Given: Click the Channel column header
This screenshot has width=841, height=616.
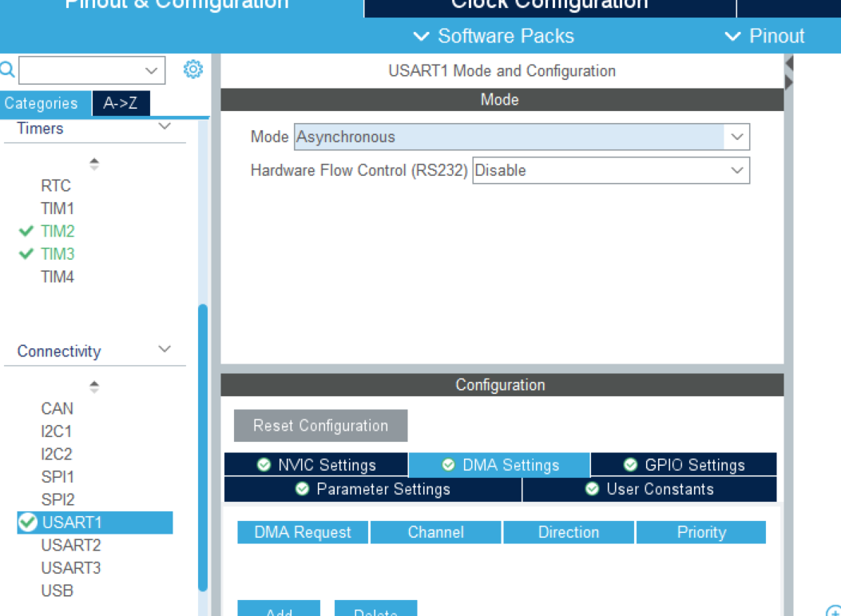Looking at the screenshot, I should [435, 532].
